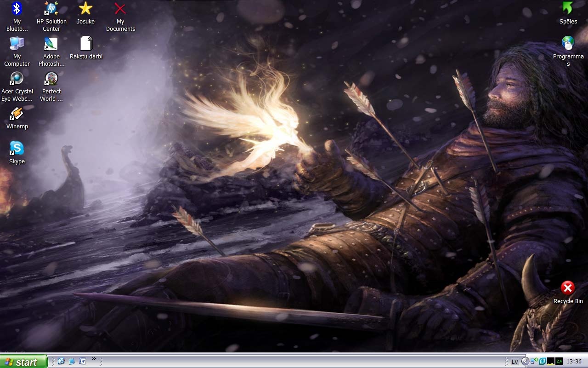Open the Programmas desktop icon

pos(568,51)
